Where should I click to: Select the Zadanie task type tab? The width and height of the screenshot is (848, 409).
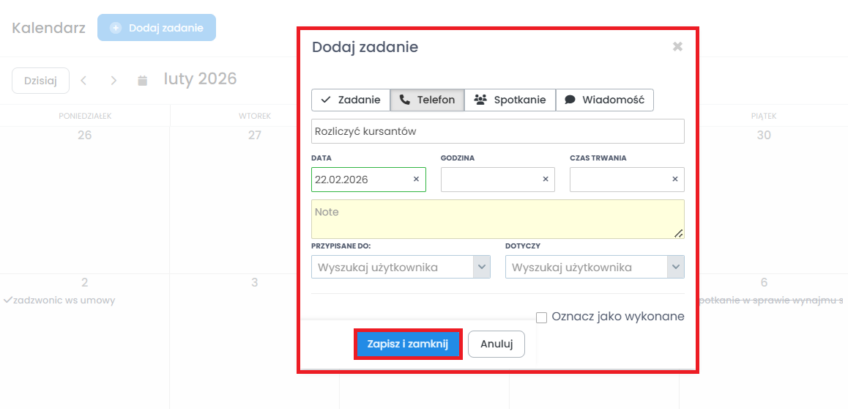349,100
